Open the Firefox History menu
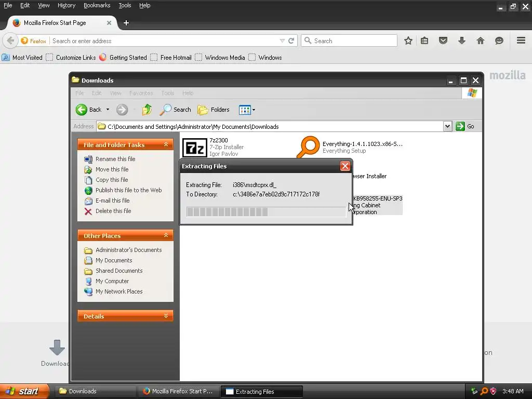The height and width of the screenshot is (399, 532). [66, 5]
